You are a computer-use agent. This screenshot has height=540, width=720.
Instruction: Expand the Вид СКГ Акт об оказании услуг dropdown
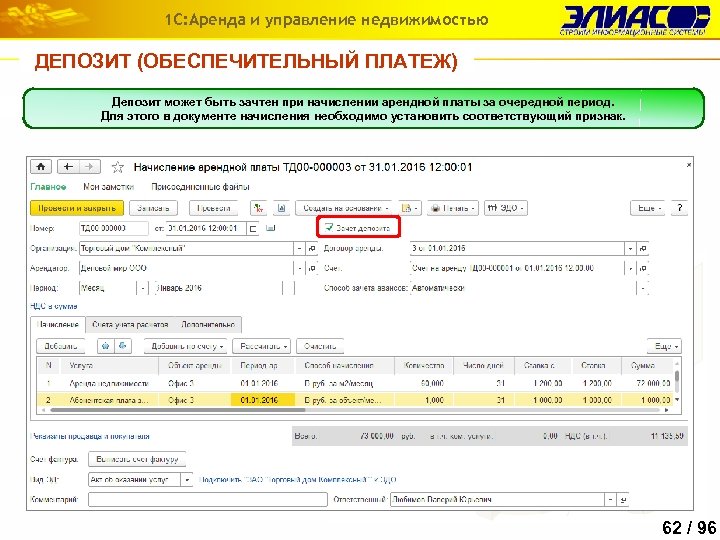pos(187,480)
